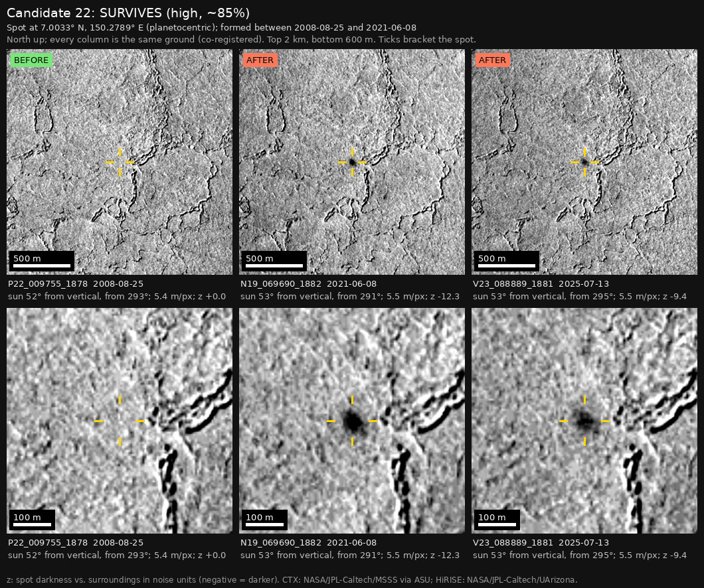The image size is (704, 588).
Task: Click the 100 m scale bar in the 2021 zoom
Action: pos(265,520)
